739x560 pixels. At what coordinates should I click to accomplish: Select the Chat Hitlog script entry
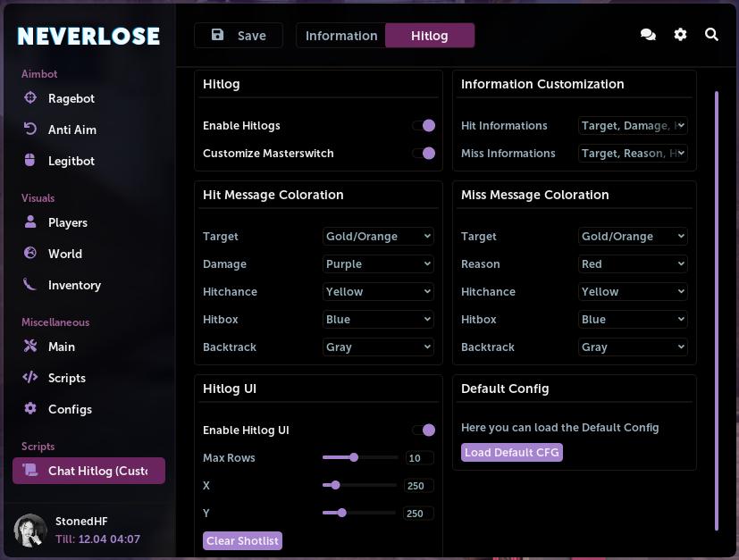[88, 471]
